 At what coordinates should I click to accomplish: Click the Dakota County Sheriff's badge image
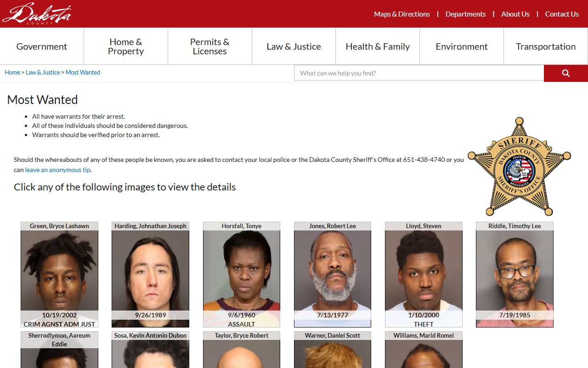(x=519, y=167)
